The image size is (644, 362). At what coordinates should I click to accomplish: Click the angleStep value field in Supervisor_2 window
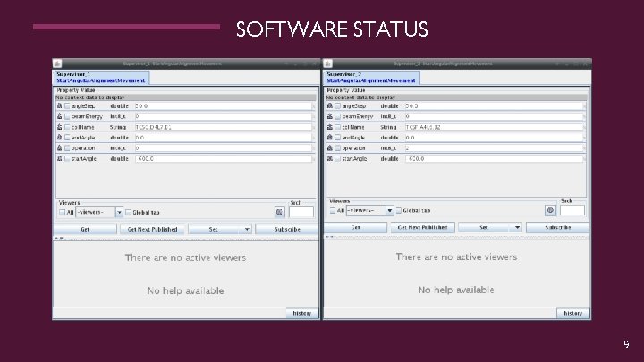pyautogui.click(x=494, y=105)
